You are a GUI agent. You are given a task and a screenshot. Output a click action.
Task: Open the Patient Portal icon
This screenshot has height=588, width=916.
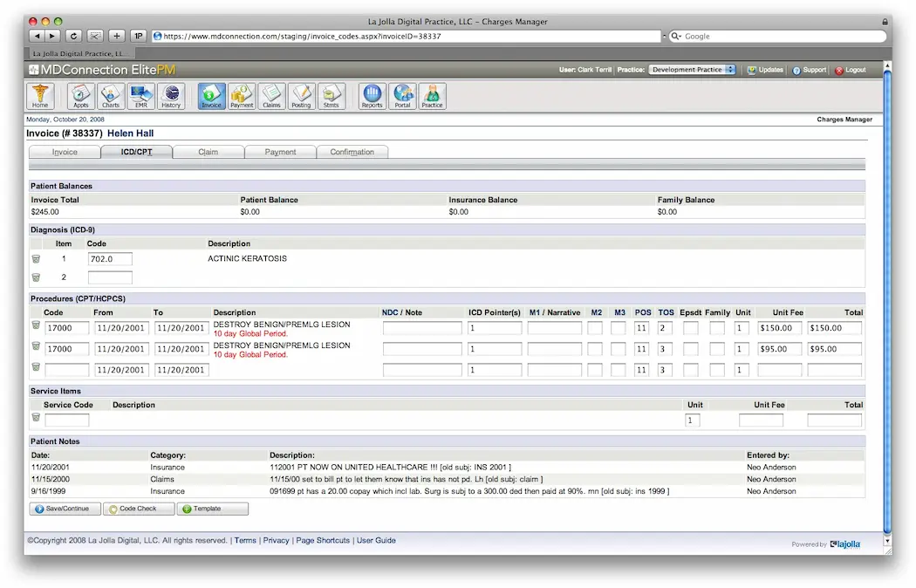pos(402,96)
